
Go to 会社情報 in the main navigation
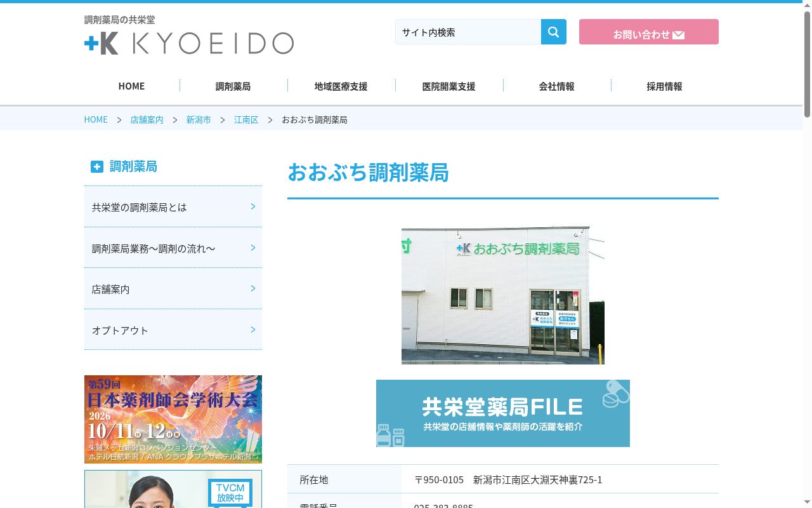556,86
